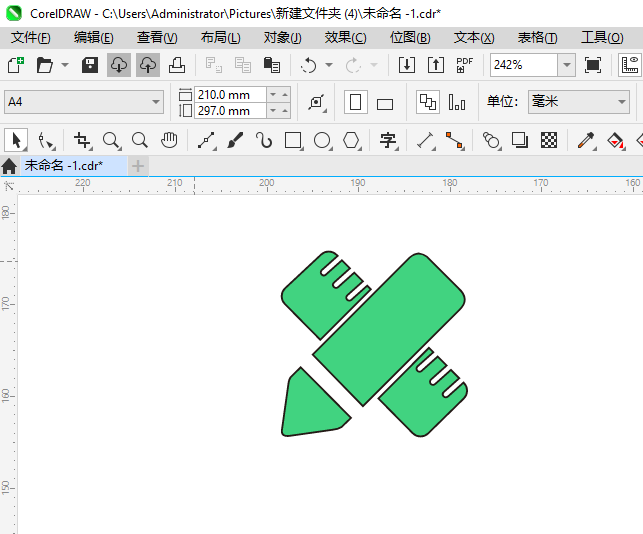Select the Polygon tool
643x534 pixels.
click(351, 140)
